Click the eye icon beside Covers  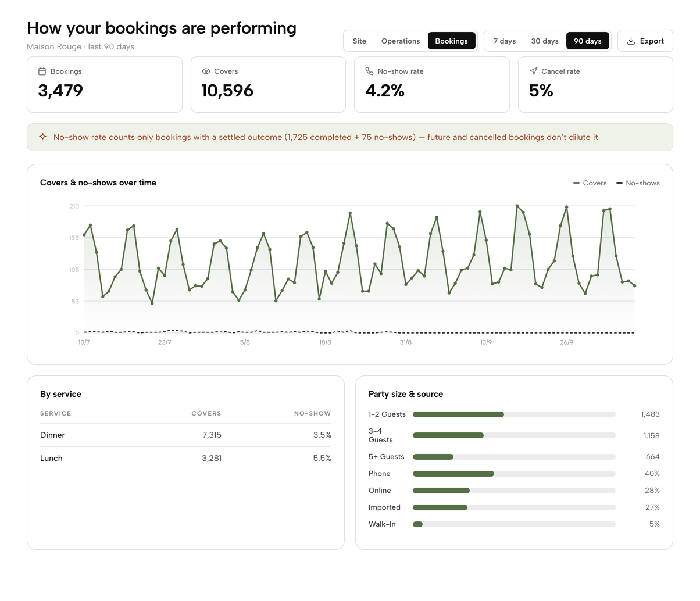click(x=206, y=71)
